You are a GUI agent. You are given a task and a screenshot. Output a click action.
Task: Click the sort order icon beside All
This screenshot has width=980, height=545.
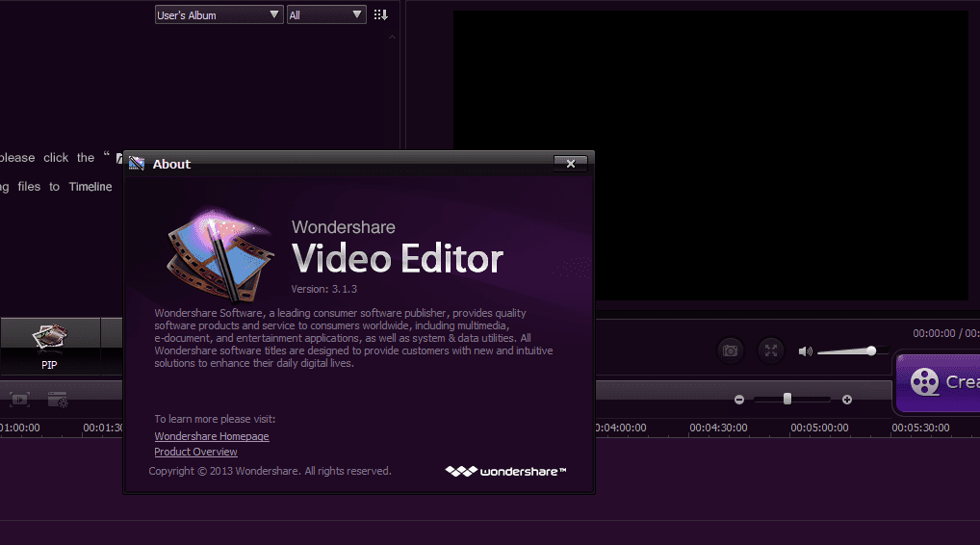(381, 15)
